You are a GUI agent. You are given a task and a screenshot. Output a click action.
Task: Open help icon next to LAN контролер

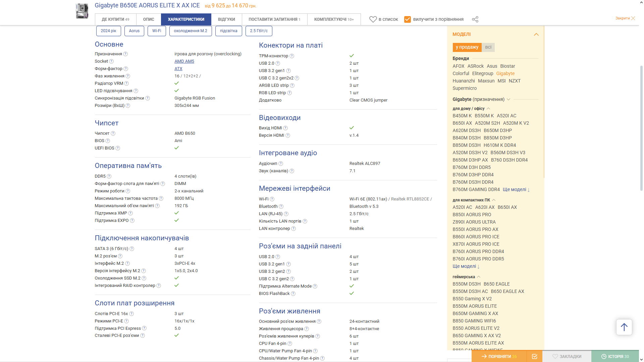point(293,229)
